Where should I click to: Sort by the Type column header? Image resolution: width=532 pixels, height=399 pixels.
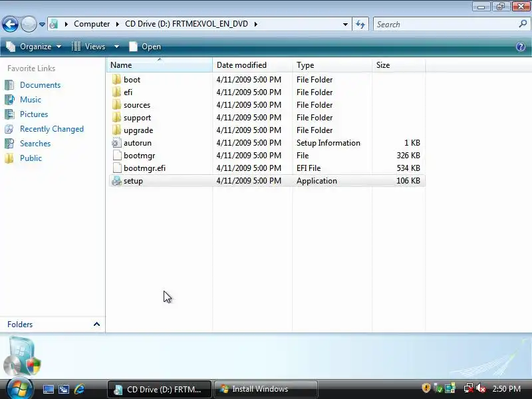pyautogui.click(x=332, y=65)
